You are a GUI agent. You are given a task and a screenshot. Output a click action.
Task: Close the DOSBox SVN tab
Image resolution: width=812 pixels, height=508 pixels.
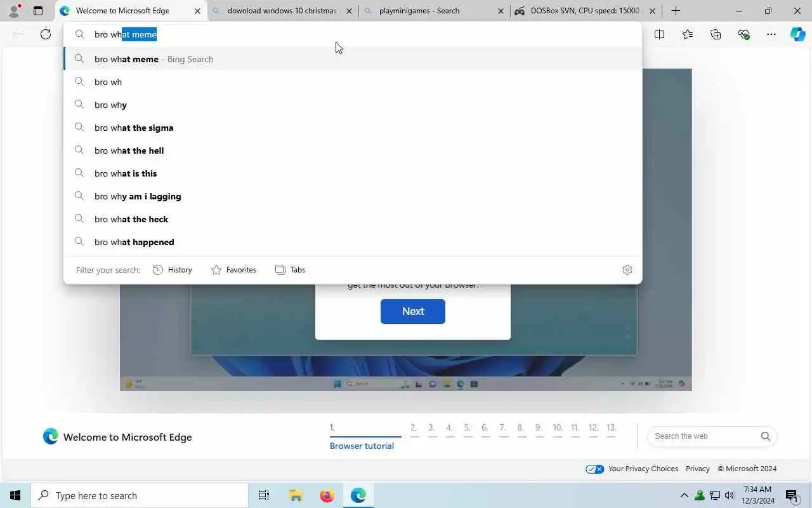pyautogui.click(x=652, y=11)
